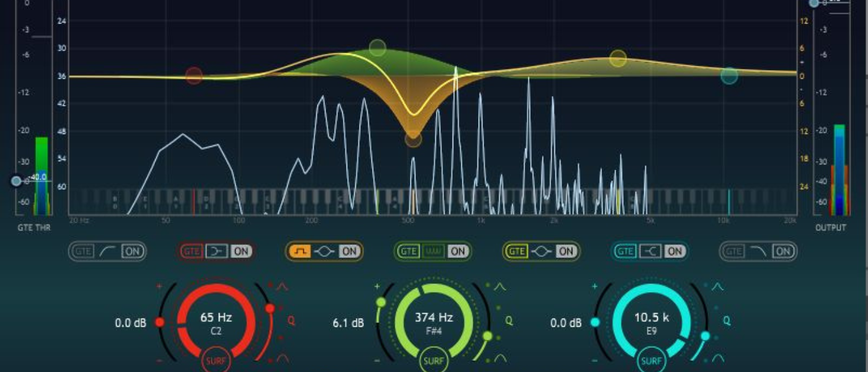The image size is (868, 372).
Task: Click the green band harmonic comb filter icon
Action: (433, 251)
